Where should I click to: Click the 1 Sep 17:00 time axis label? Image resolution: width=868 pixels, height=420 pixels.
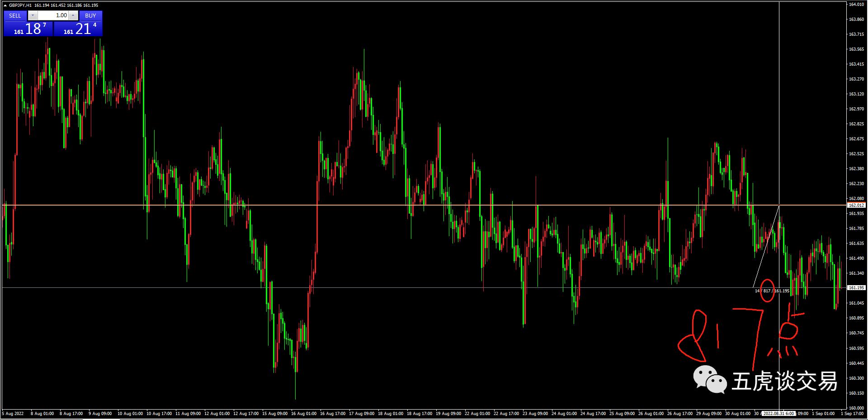(853, 414)
